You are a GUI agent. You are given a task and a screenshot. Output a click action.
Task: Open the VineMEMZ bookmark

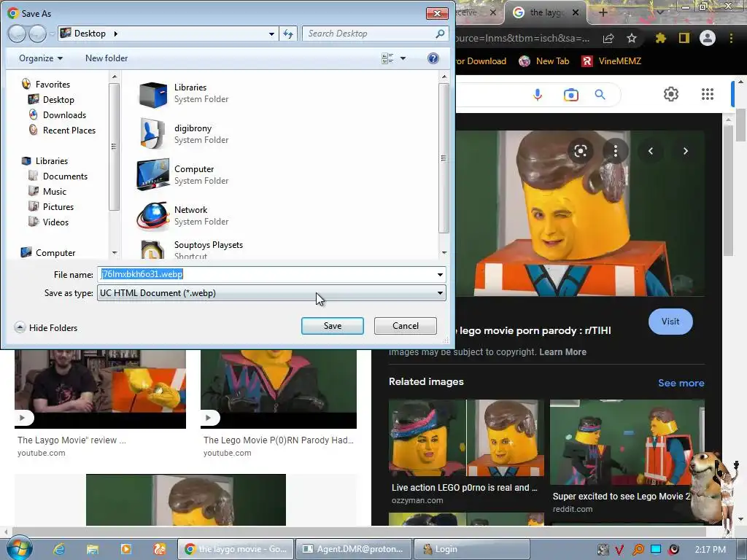[612, 61]
